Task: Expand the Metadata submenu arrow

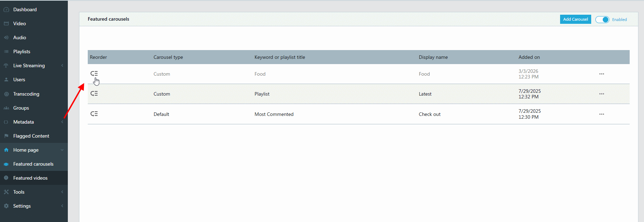Action: click(62, 122)
